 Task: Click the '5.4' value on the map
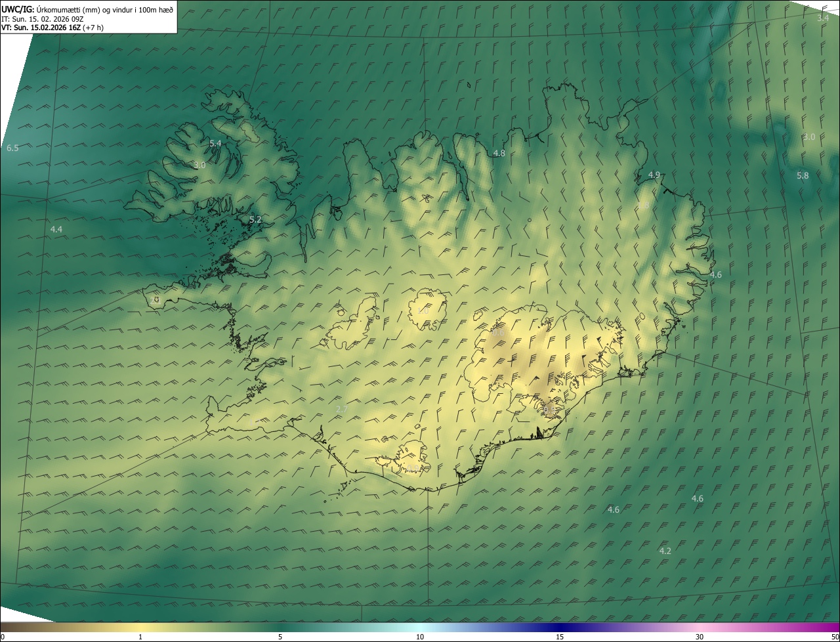(215, 143)
